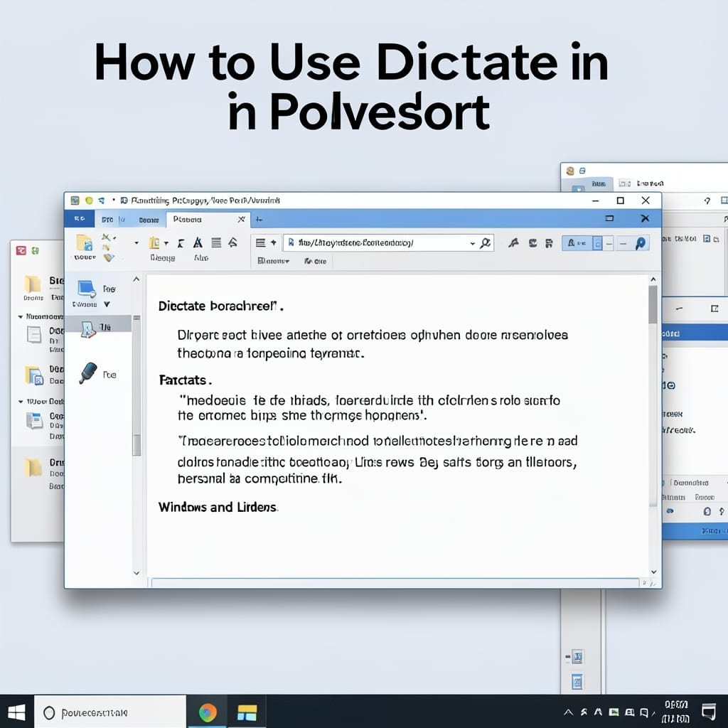The height and width of the screenshot is (728, 728).
Task: Click the green circle icon in the title bar
Action: (89, 200)
